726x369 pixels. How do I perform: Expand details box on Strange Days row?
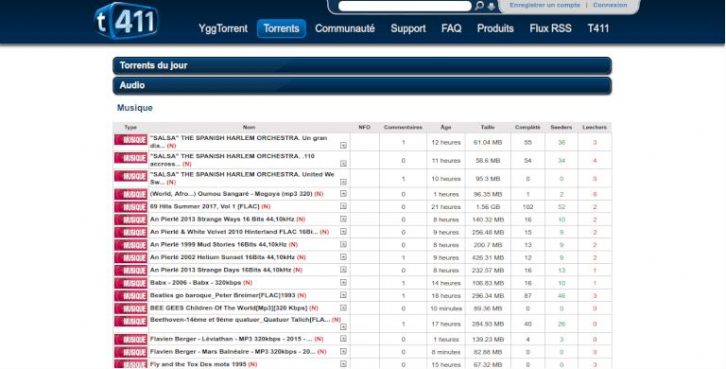coord(343,269)
